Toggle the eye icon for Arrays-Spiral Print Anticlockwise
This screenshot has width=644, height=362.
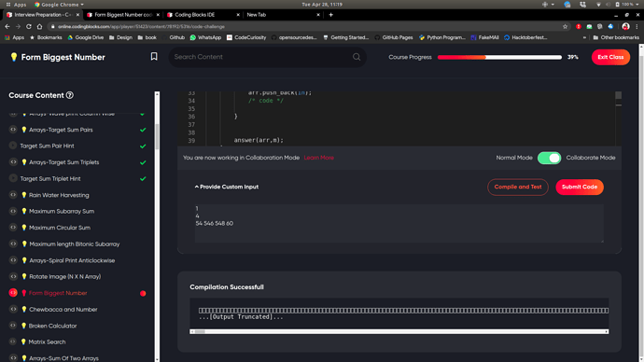[13, 260]
